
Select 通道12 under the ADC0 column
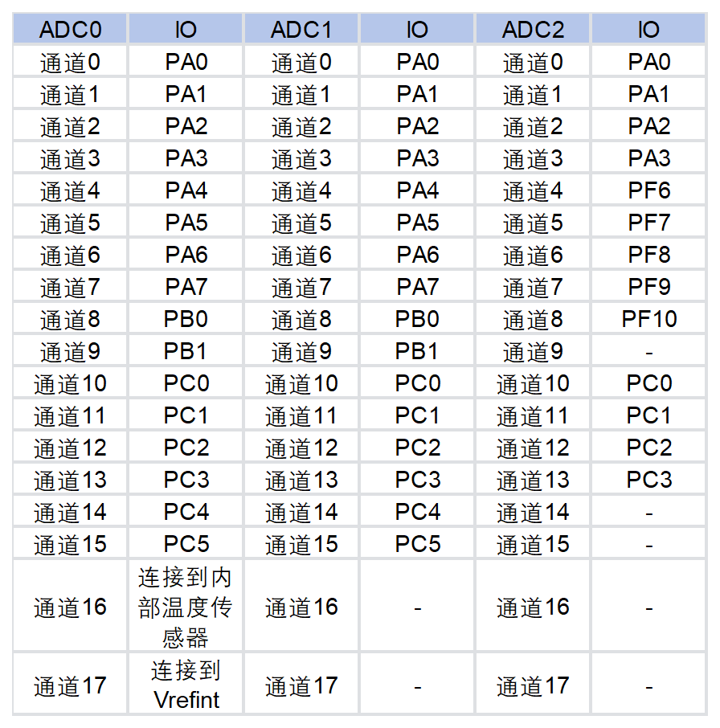point(70,447)
